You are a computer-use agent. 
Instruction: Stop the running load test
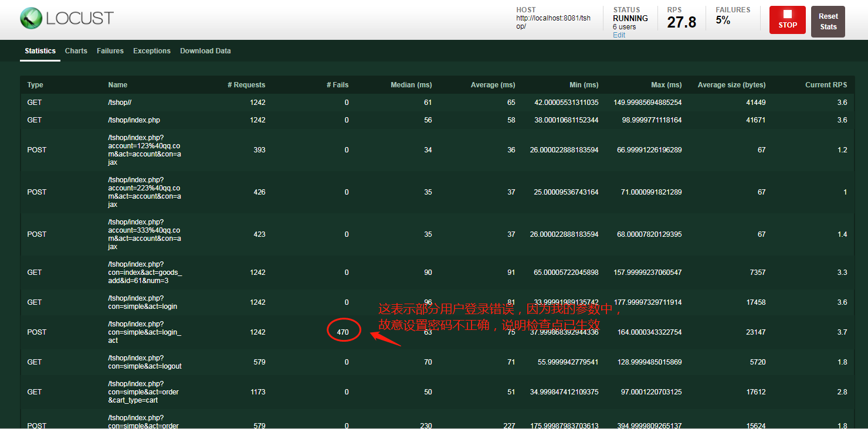point(787,19)
